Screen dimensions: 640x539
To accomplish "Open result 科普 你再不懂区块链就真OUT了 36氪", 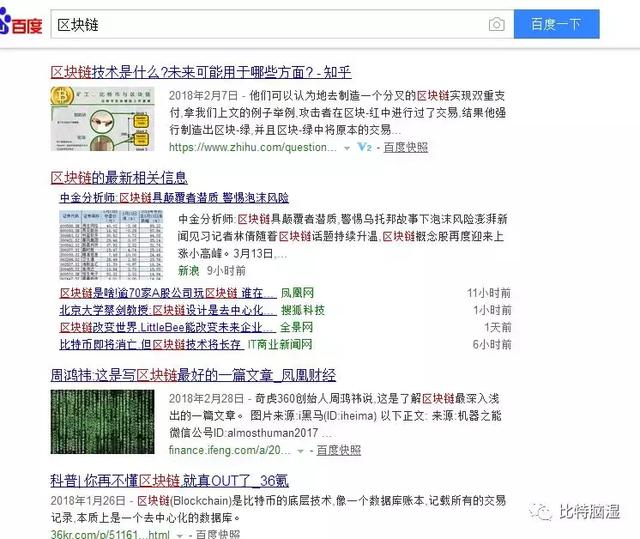I will click(x=169, y=481).
